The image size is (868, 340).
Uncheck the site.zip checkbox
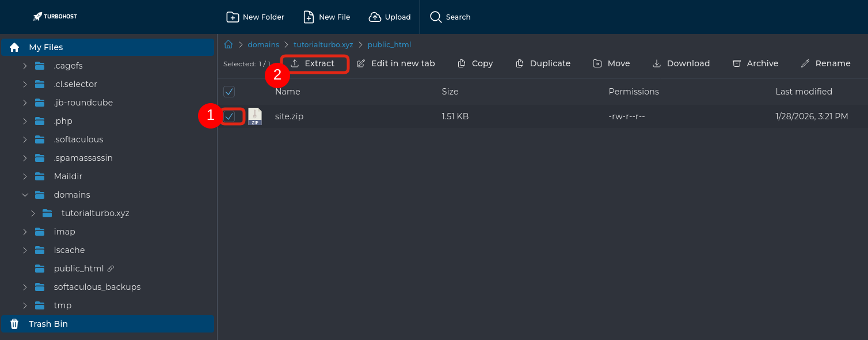pos(229,116)
